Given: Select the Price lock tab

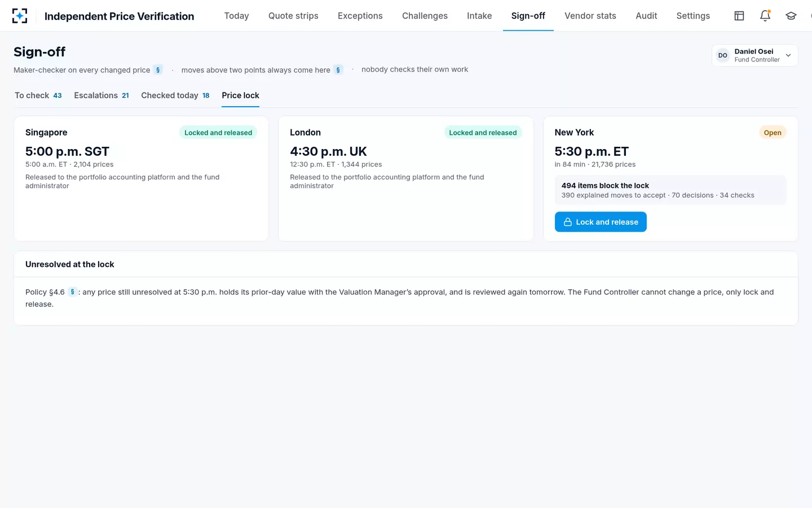Looking at the screenshot, I should [x=241, y=95].
